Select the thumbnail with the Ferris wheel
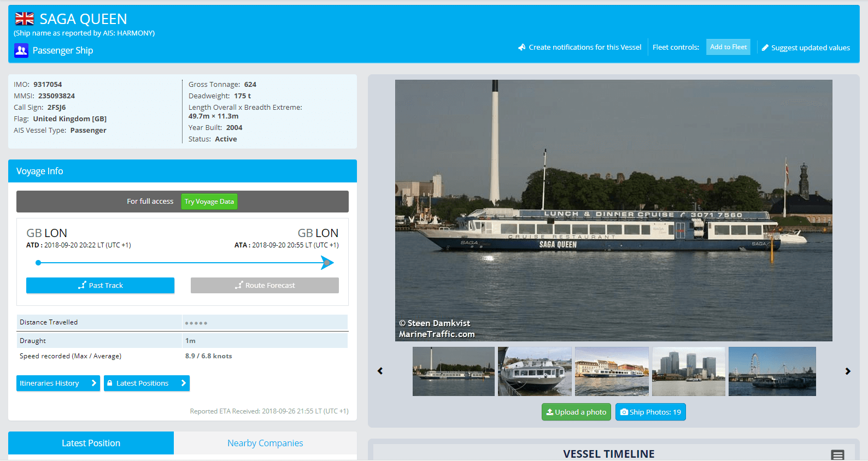The width and height of the screenshot is (868, 461). (x=772, y=371)
